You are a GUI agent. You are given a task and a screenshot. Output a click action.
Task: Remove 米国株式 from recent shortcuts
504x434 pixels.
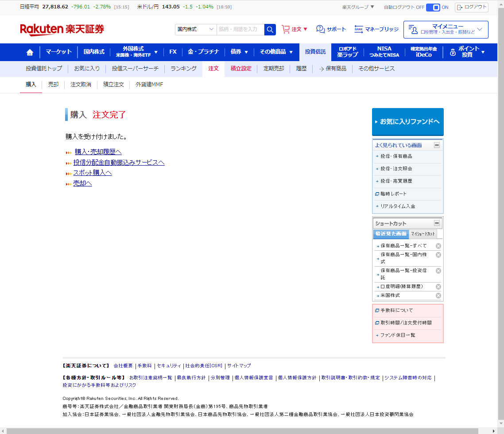point(438,295)
